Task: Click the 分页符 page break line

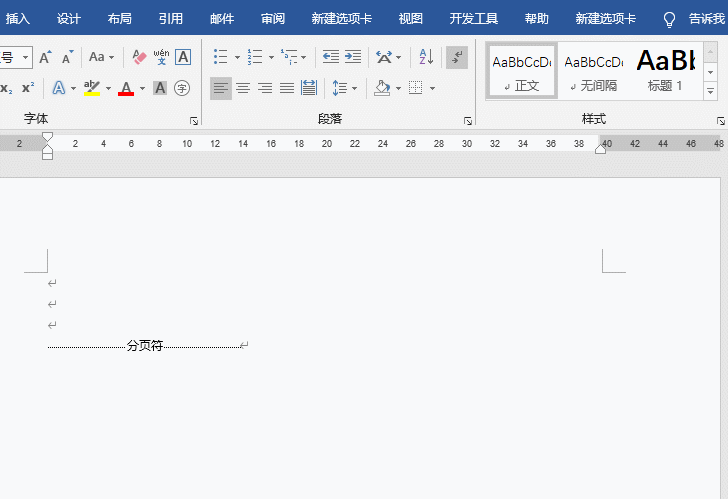Action: [x=145, y=345]
